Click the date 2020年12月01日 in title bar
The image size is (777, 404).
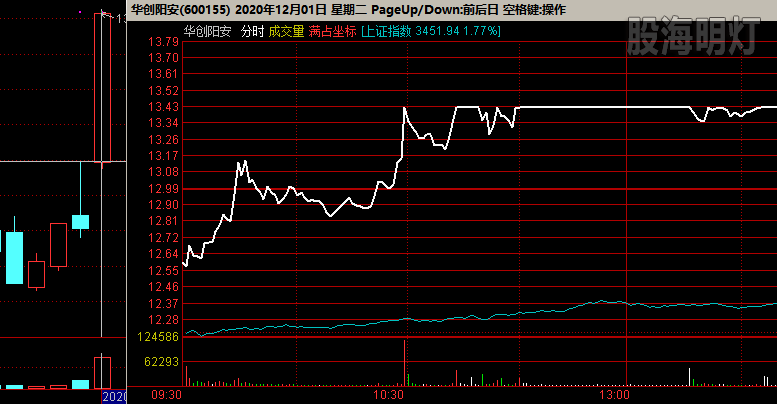[280, 9]
